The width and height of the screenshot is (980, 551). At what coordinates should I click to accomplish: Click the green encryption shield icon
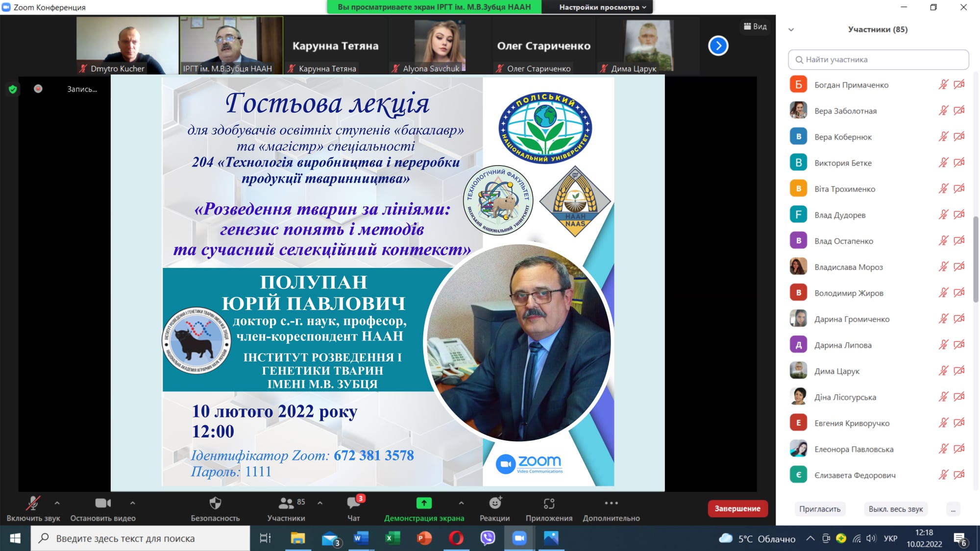(13, 89)
